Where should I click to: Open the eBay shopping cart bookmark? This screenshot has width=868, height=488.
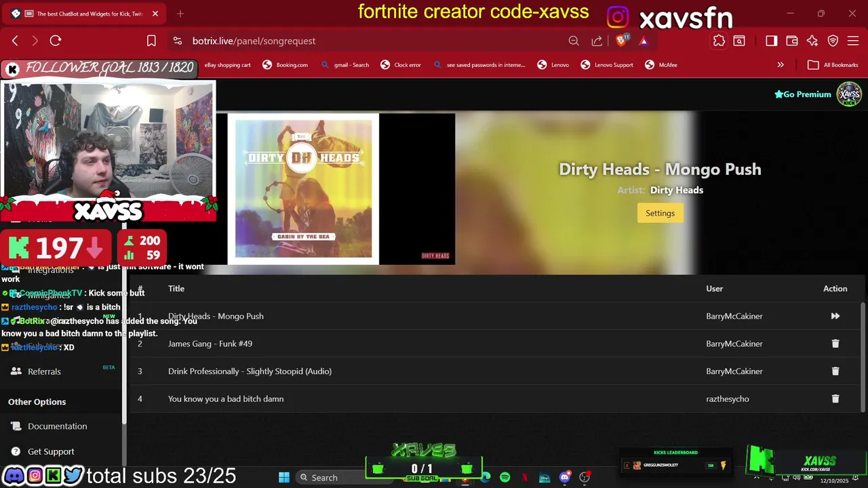point(228,65)
